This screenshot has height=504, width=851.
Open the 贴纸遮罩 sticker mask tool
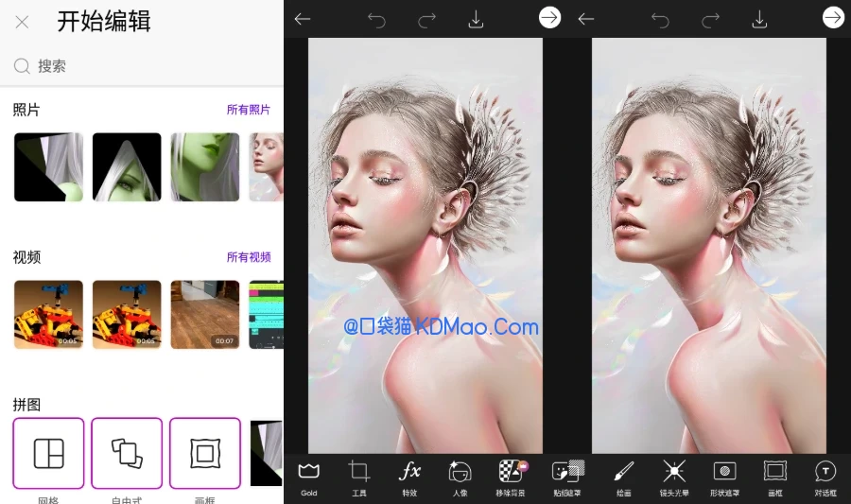tap(567, 478)
